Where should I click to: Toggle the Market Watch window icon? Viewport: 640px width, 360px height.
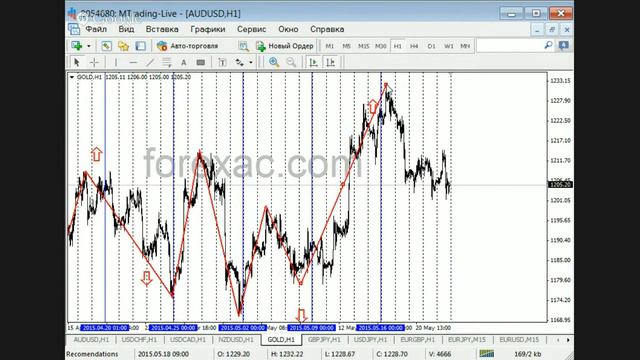(106, 46)
